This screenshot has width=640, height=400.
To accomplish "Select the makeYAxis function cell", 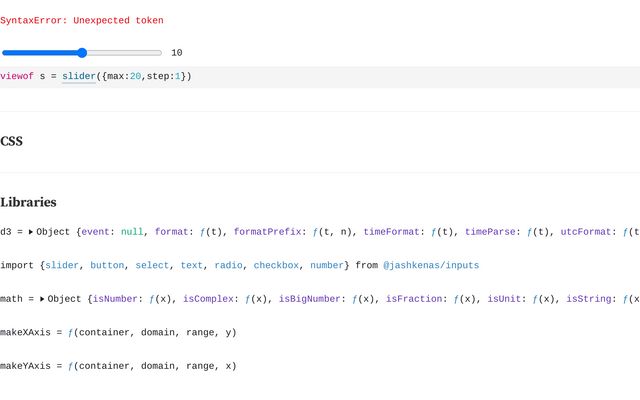I will (x=118, y=367).
